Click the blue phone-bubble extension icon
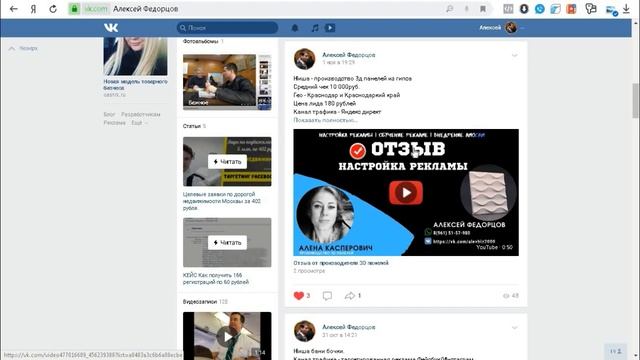This screenshot has height=360, width=640. pyautogui.click(x=540, y=9)
